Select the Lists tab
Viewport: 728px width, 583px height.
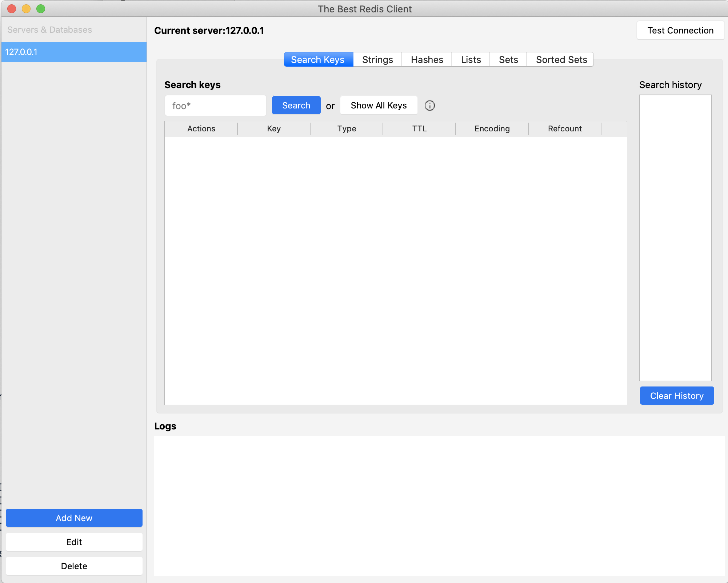471,60
